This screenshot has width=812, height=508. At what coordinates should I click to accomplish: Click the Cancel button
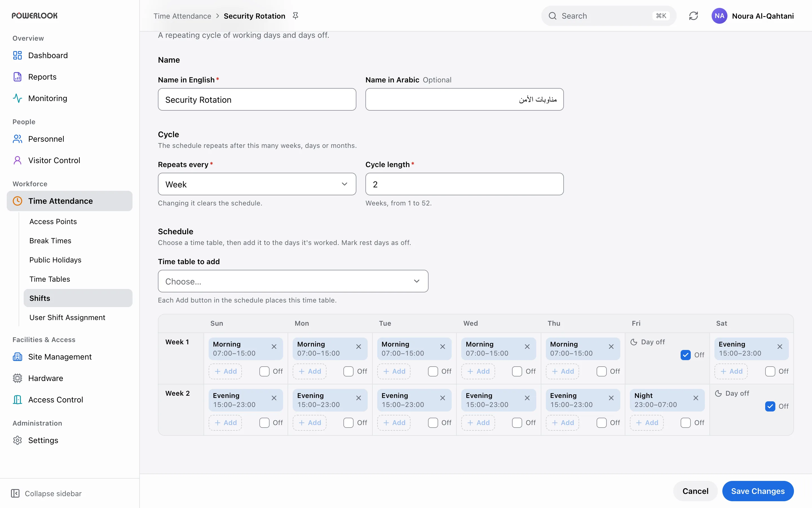[x=695, y=491]
